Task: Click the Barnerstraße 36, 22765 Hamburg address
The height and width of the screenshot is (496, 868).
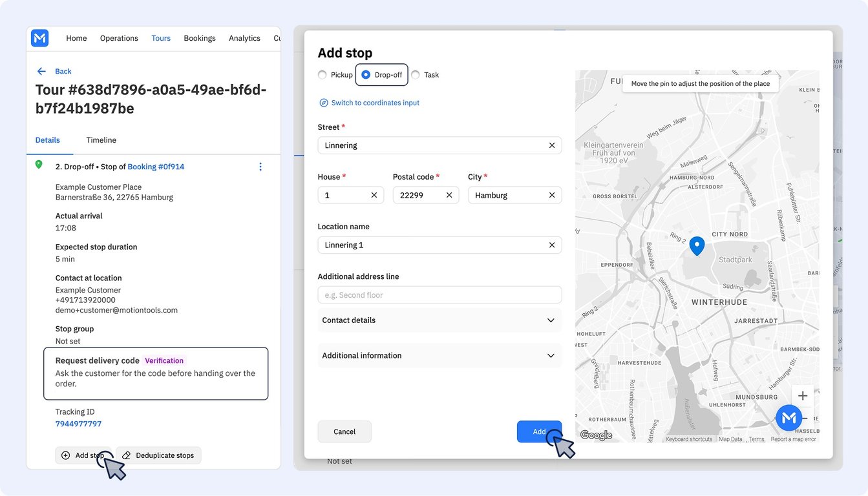Action: 114,197
